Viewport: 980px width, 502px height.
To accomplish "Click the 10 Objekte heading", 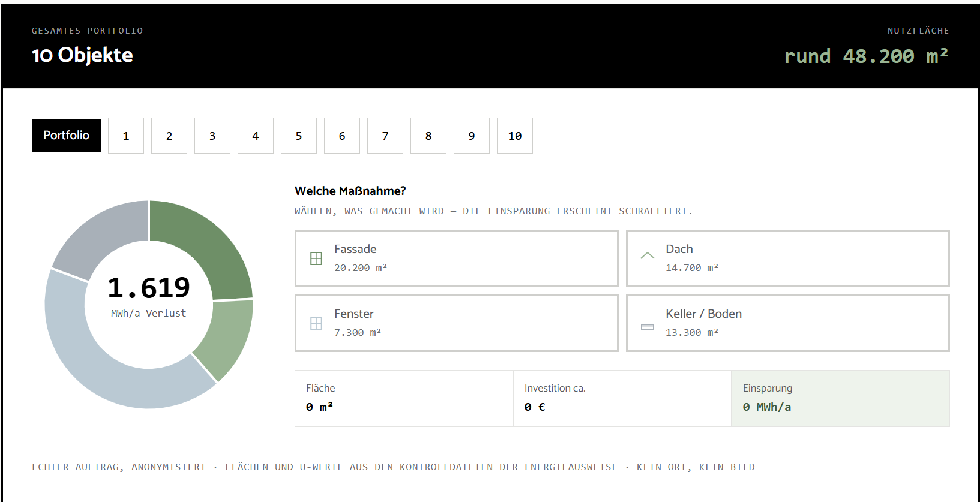I will click(x=82, y=55).
